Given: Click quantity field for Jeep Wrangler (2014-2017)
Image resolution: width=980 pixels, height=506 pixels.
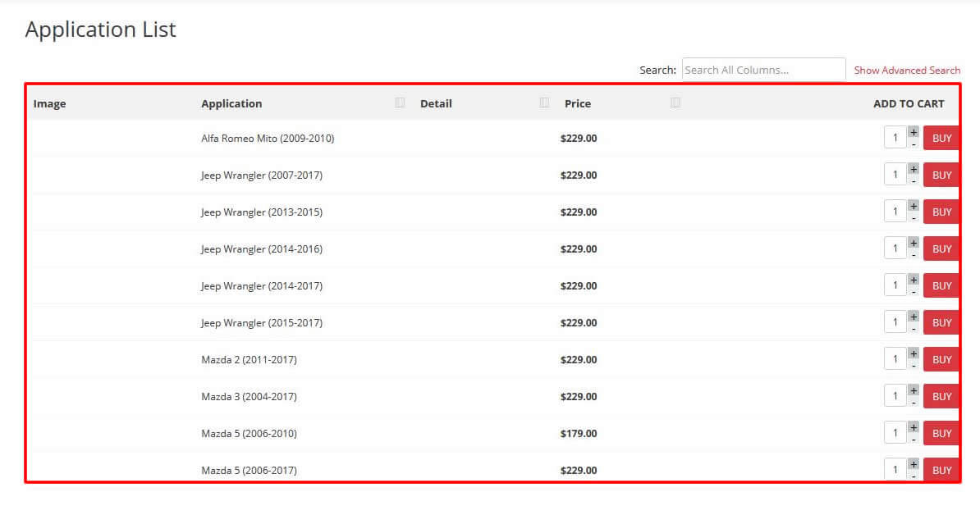Looking at the screenshot, I should coord(895,285).
